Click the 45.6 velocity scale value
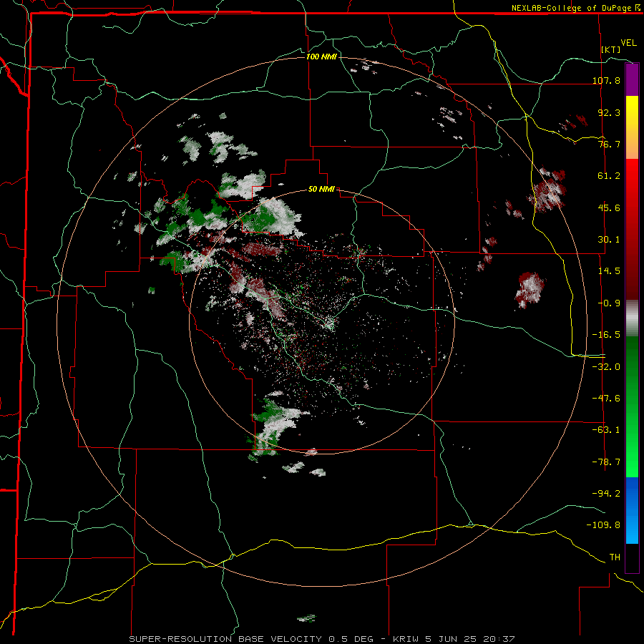The height and width of the screenshot is (644, 644). 609,208
